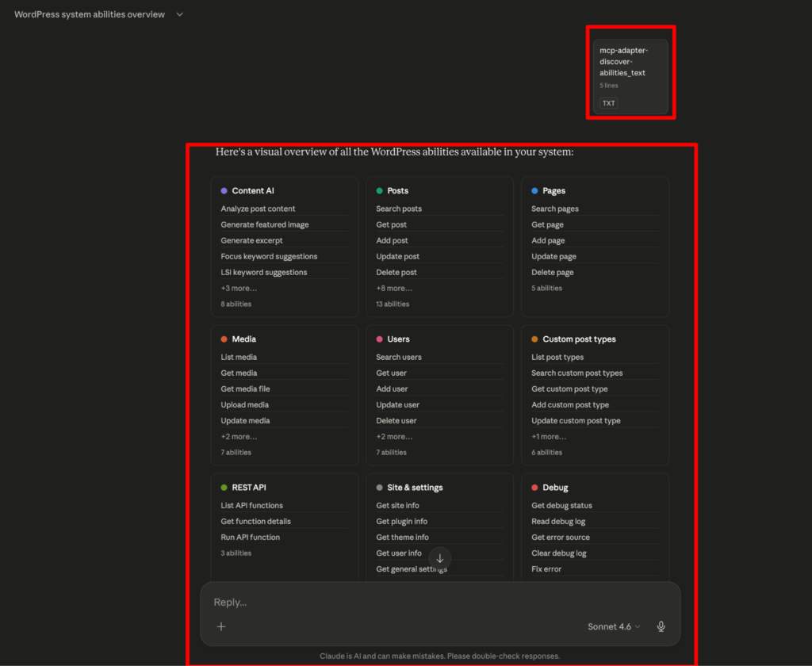
Task: Select 'Get debug status' ability
Action: pyautogui.click(x=561, y=506)
